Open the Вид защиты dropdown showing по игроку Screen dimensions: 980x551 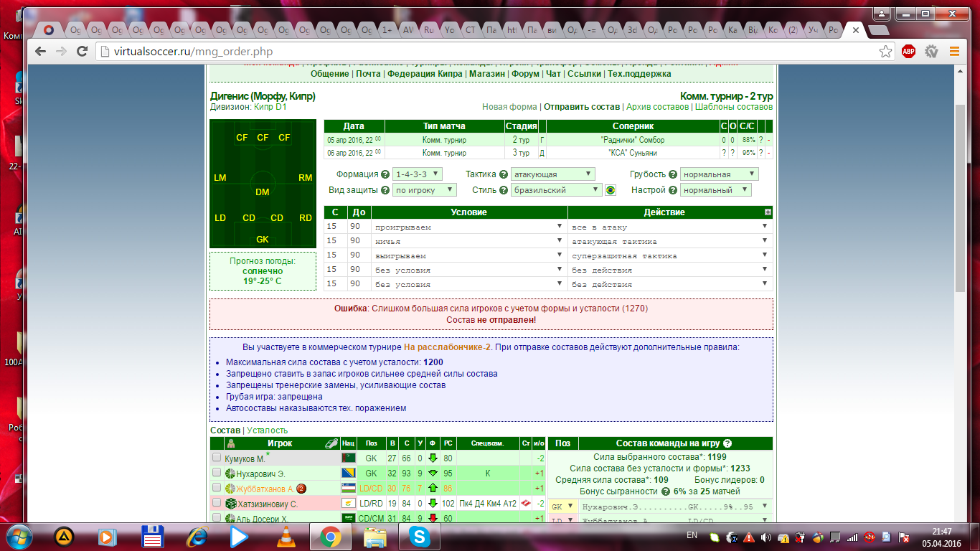pos(425,190)
